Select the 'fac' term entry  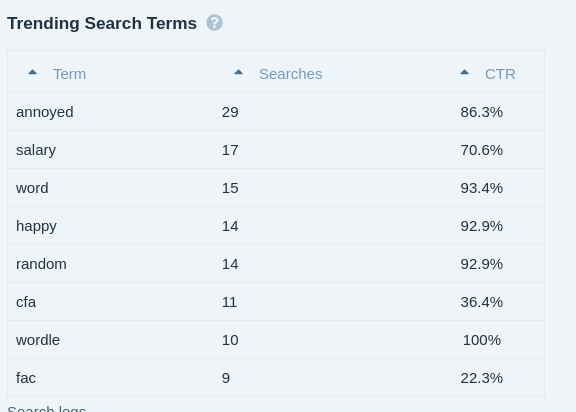click(x=26, y=378)
